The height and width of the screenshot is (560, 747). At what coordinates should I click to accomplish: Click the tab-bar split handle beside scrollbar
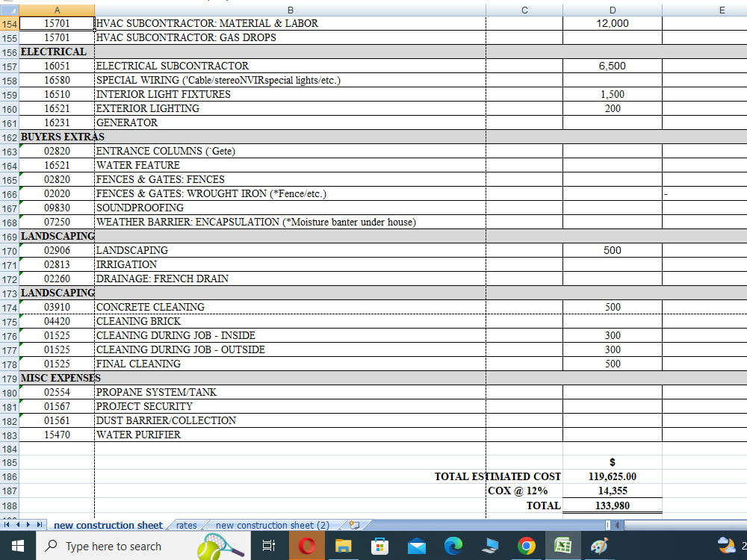coord(608,525)
